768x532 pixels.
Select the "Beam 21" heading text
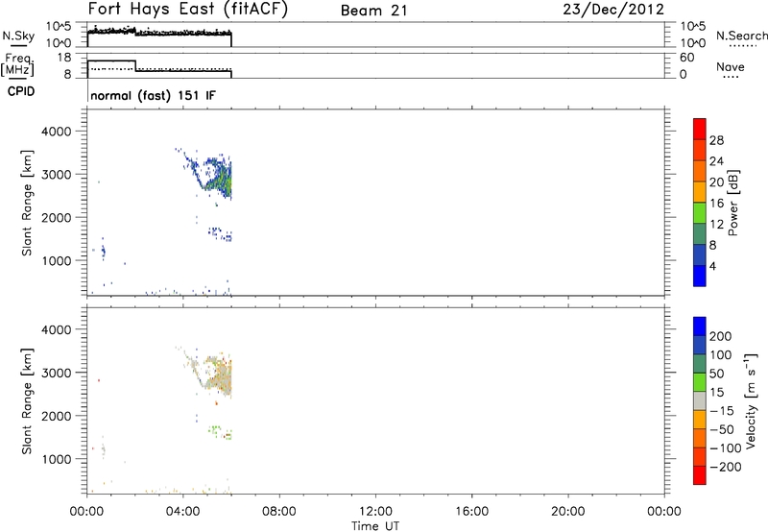[373, 11]
